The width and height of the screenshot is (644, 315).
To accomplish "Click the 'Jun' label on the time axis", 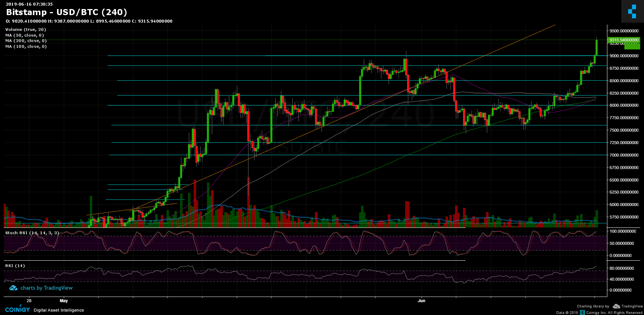I will (422, 301).
